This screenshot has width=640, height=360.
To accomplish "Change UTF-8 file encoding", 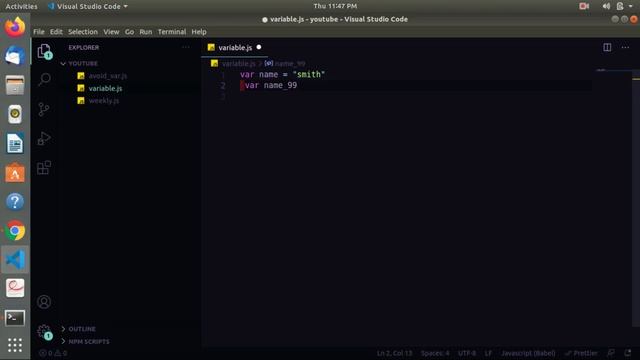I will [467, 353].
